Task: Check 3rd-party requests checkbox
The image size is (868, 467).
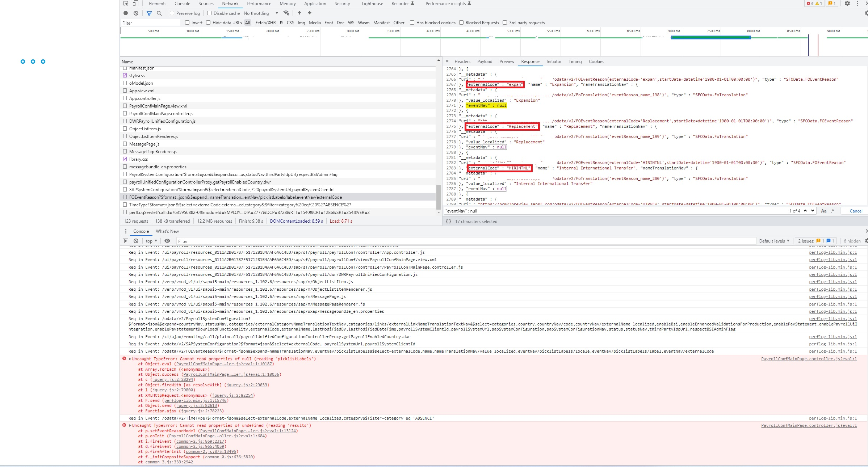Action: click(505, 22)
